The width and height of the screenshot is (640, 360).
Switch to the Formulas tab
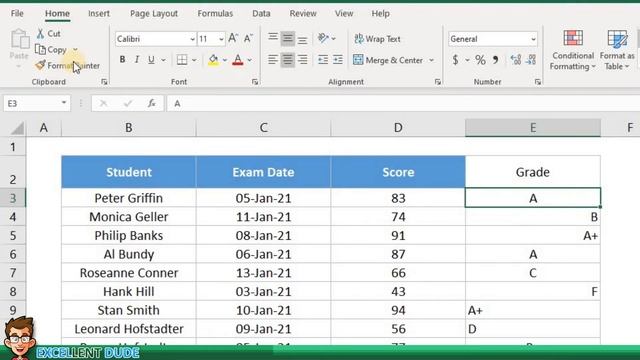215,13
